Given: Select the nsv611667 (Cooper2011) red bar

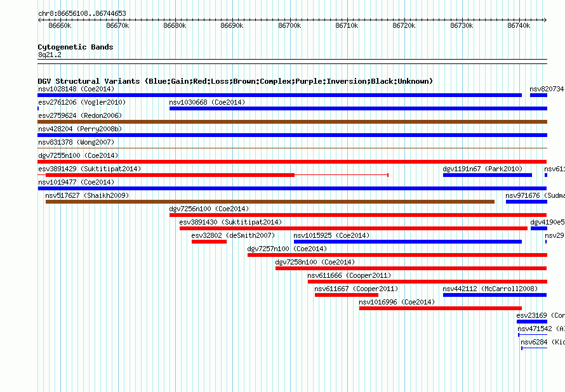Looking at the screenshot, I should (x=347, y=295).
